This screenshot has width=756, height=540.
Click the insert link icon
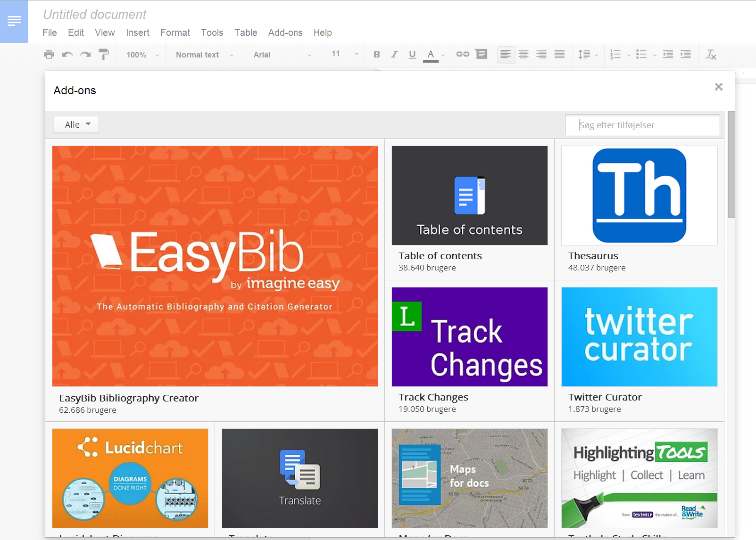(x=463, y=55)
